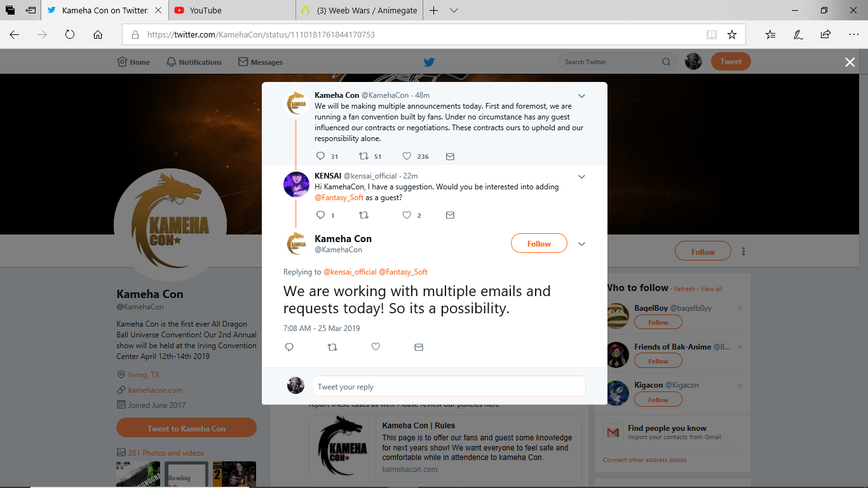
Task: Open the browser tab list dropdown arrow
Action: pos(454,10)
